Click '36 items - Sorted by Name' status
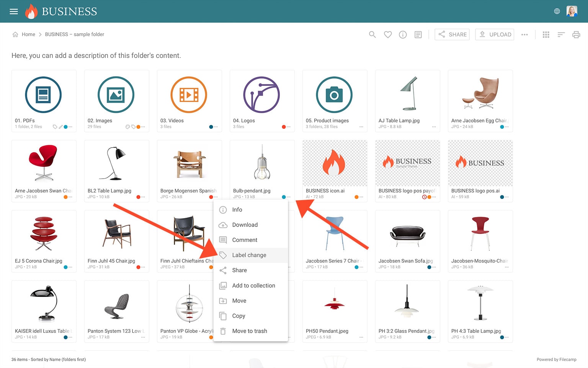588x368 pixels. 49,360
